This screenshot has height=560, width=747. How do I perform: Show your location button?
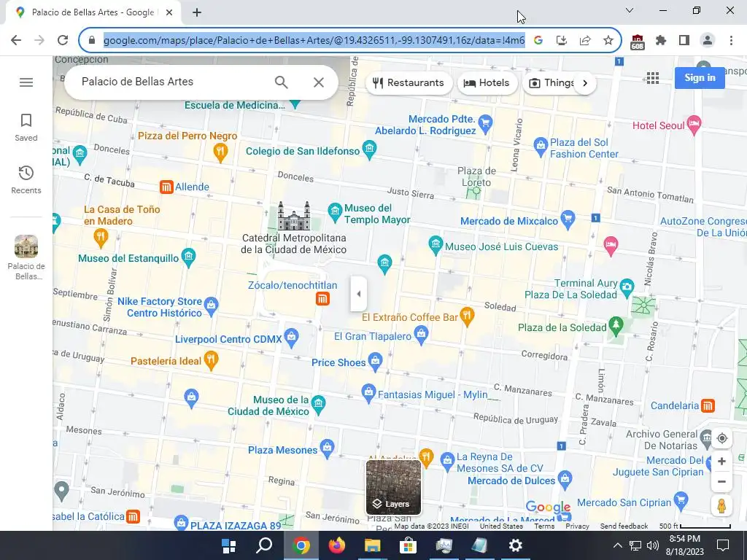(x=721, y=438)
